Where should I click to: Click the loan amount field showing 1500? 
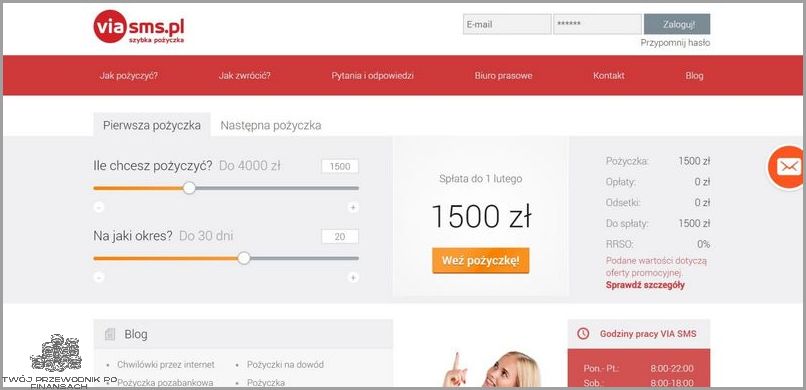tap(340, 166)
